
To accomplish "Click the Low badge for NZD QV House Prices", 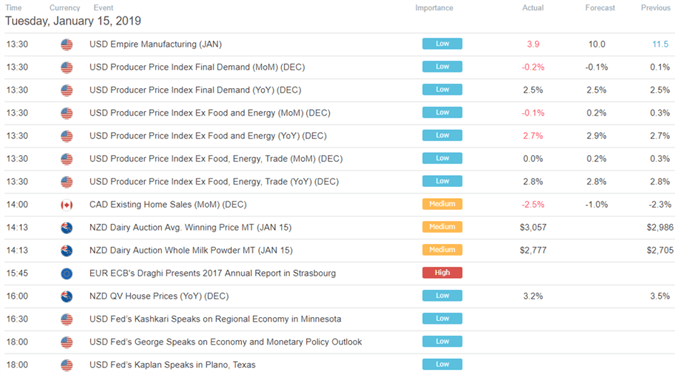I will 442,296.
